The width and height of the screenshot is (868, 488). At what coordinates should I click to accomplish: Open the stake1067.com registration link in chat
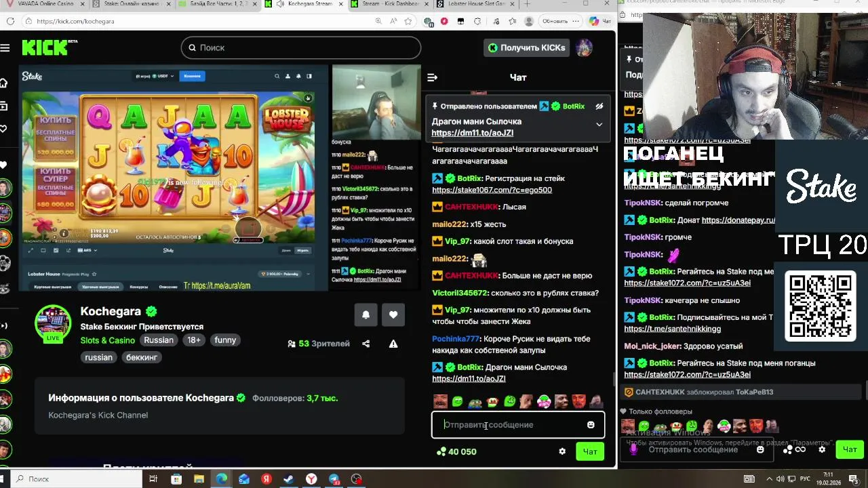[x=492, y=190]
